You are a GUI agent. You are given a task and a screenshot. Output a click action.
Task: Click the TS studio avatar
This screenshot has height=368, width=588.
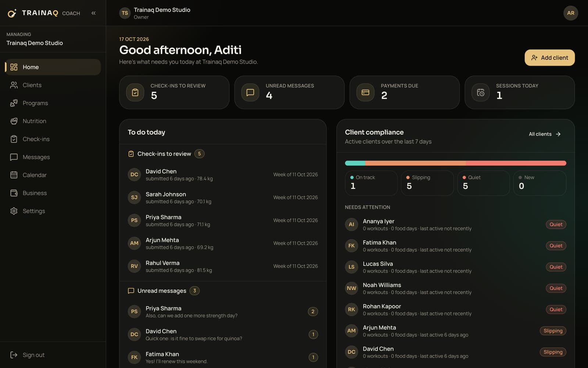point(125,13)
